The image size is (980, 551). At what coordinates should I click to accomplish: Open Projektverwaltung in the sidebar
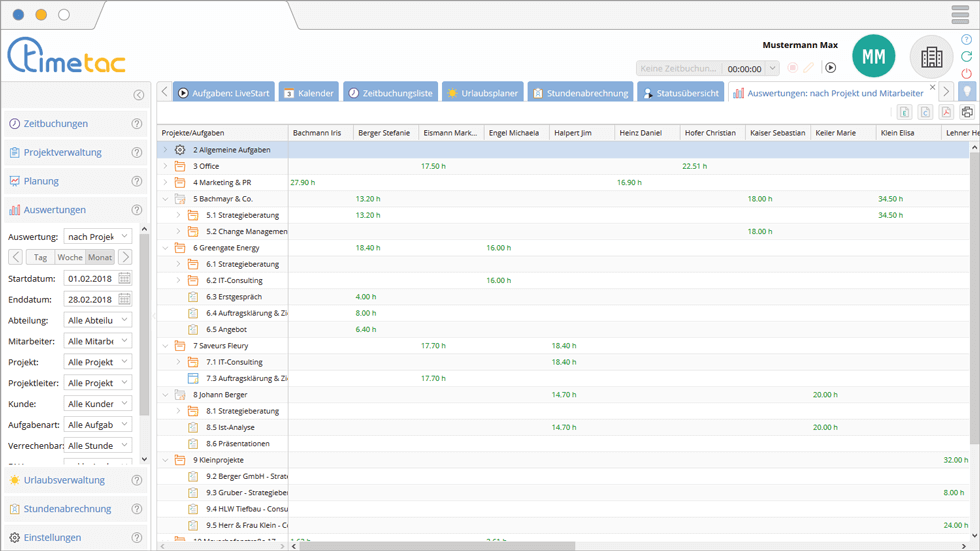tap(62, 153)
